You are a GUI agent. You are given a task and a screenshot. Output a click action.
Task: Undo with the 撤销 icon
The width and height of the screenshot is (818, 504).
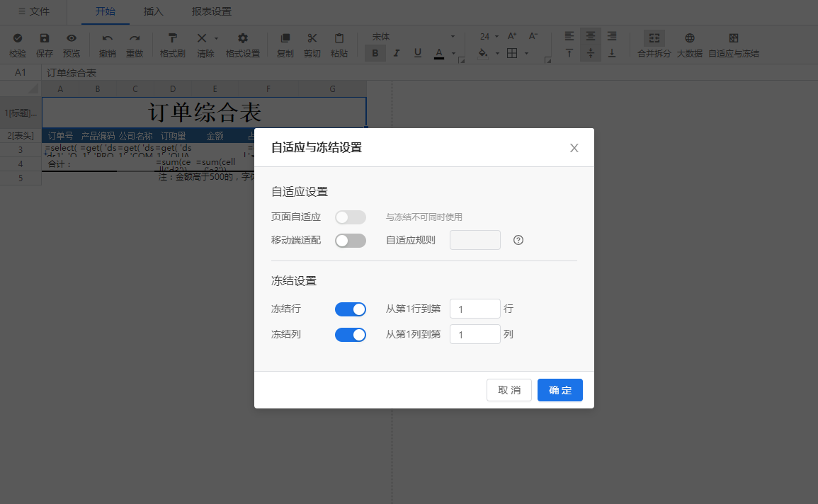108,38
